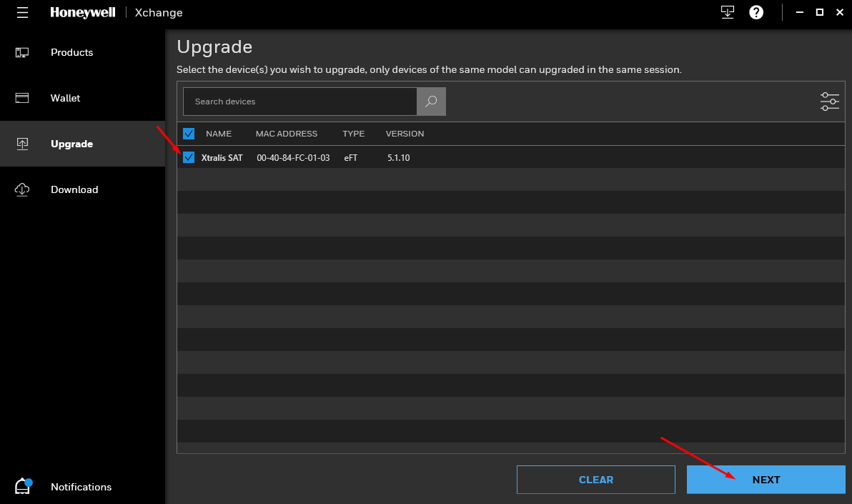Viewport: 852px width, 504px height.
Task: Click the Products sidebar icon
Action: 22,52
